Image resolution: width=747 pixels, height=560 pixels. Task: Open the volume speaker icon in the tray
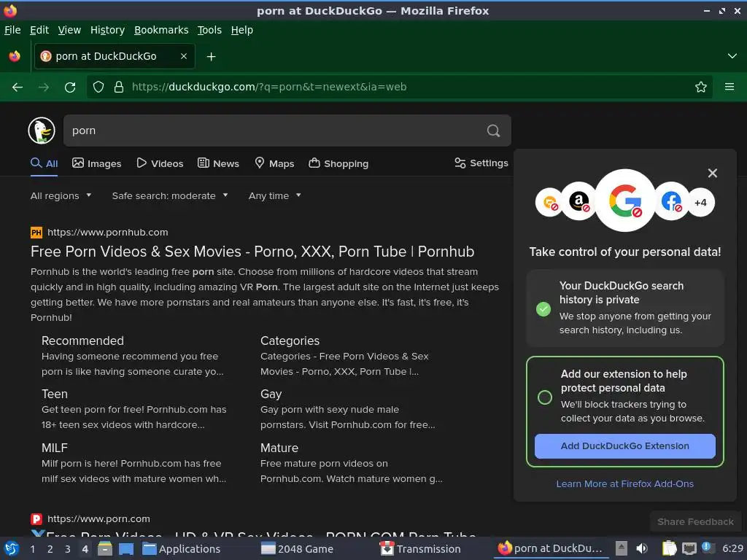pos(642,548)
